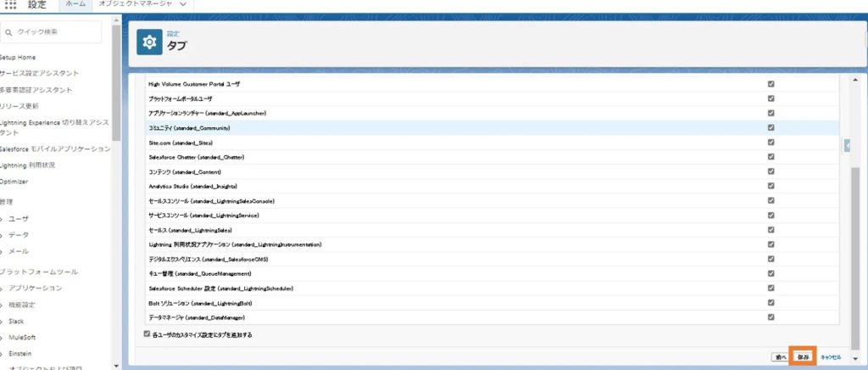This screenshot has height=370, width=868.
Task: Open Salesforce モバイルアプリケーション link
Action: [55, 149]
